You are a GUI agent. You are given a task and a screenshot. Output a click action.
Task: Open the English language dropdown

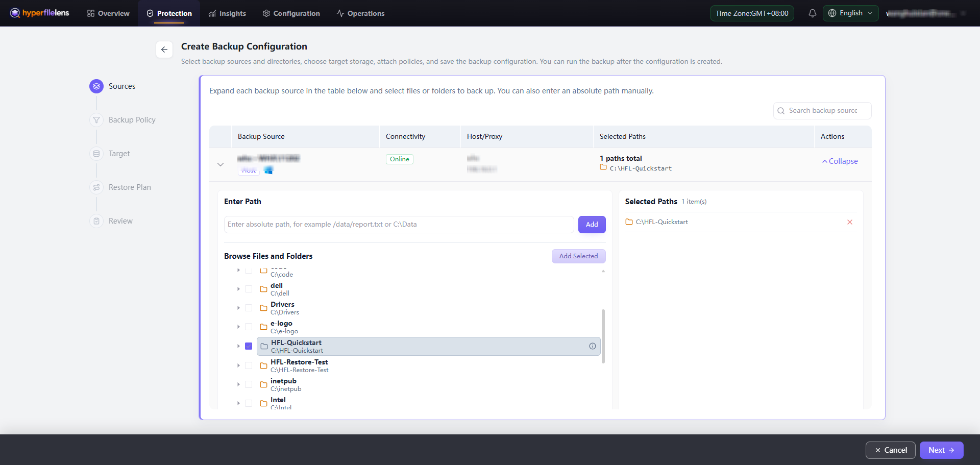(850, 13)
